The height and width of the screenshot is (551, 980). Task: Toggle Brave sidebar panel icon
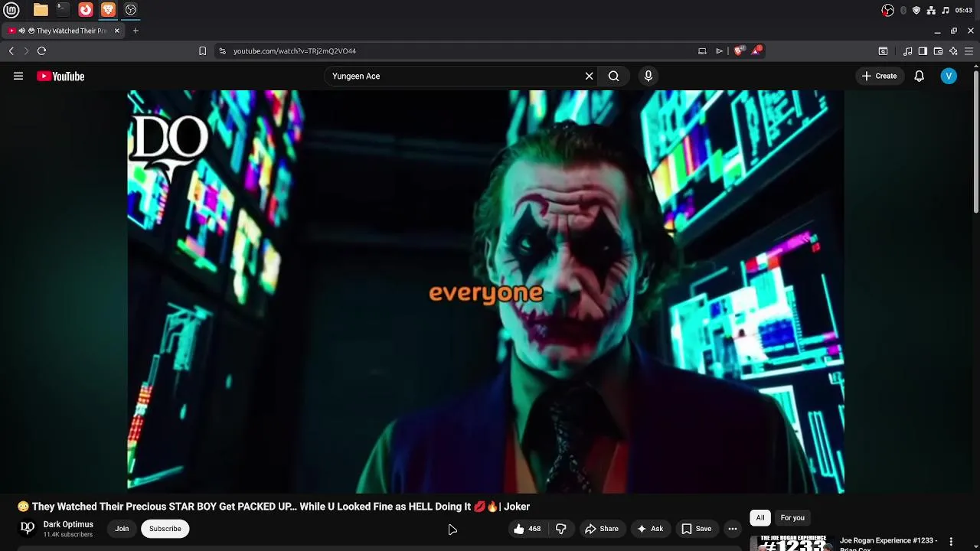click(x=923, y=51)
